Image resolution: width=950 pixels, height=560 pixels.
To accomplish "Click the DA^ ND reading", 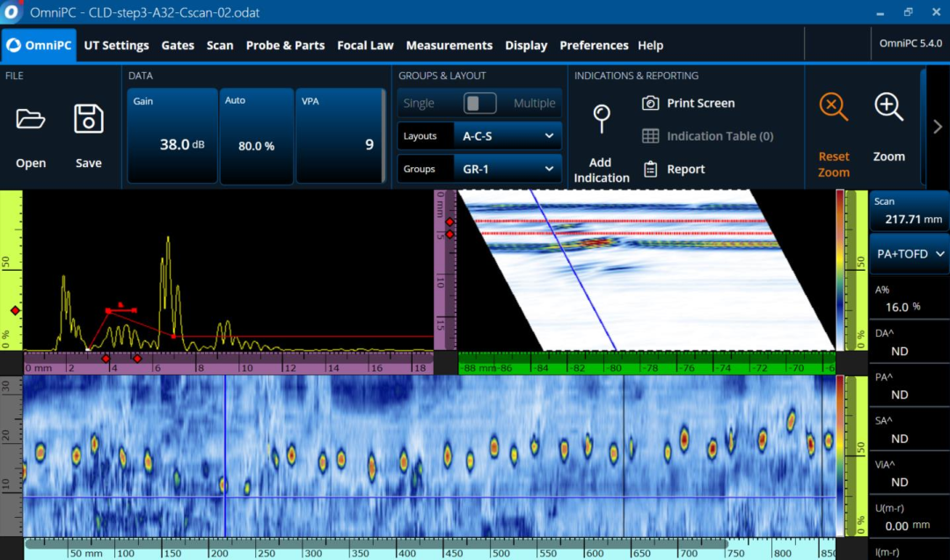I will 909,343.
